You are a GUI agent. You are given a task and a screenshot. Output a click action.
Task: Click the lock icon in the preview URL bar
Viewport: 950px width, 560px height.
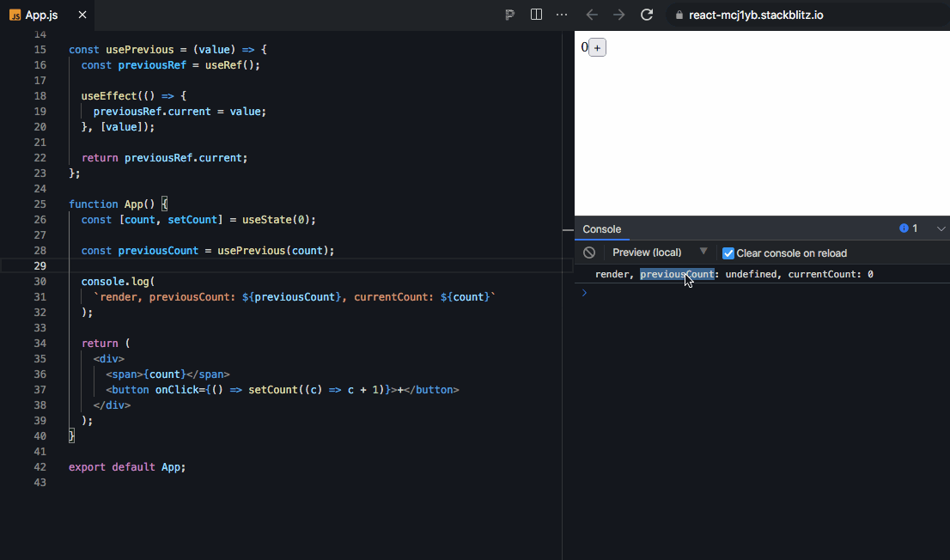pyautogui.click(x=679, y=15)
